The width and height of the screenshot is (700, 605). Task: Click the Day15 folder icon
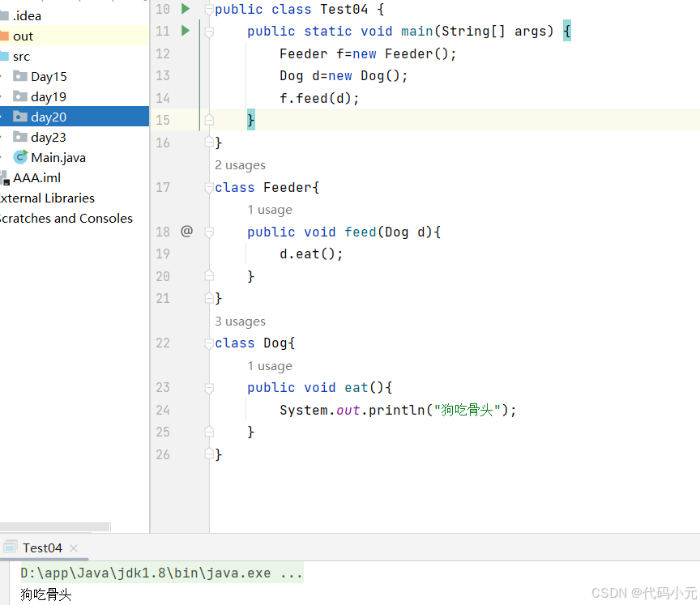click(x=20, y=76)
